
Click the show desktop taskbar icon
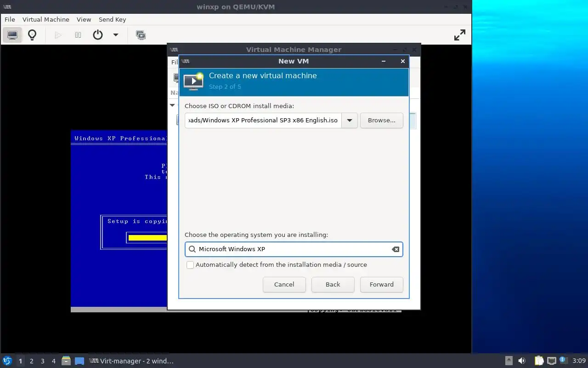[79, 361]
